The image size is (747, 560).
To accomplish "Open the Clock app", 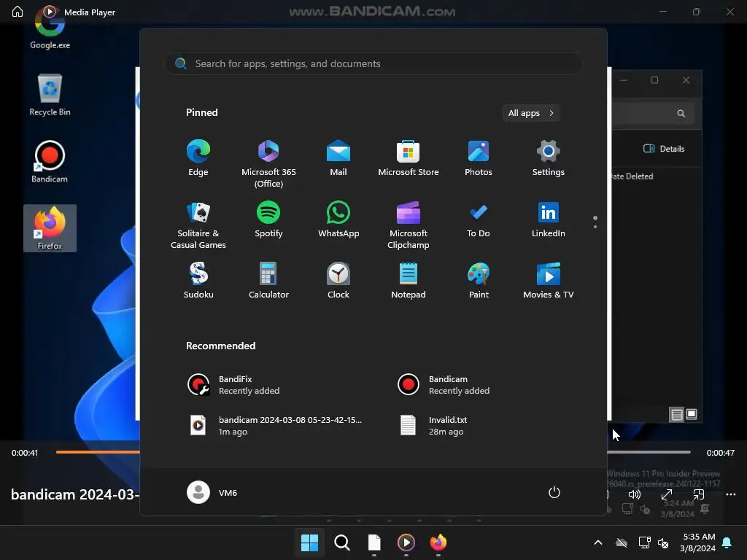I will point(338,281).
